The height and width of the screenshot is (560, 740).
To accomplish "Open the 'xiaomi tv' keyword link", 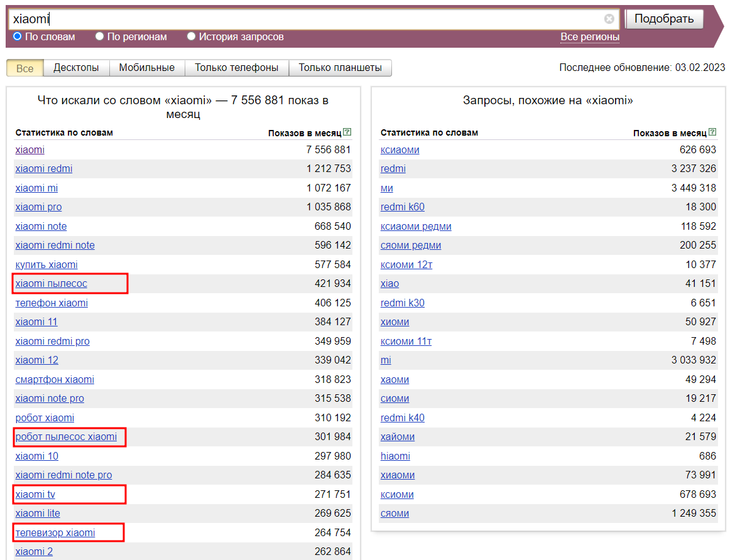I will [x=35, y=495].
